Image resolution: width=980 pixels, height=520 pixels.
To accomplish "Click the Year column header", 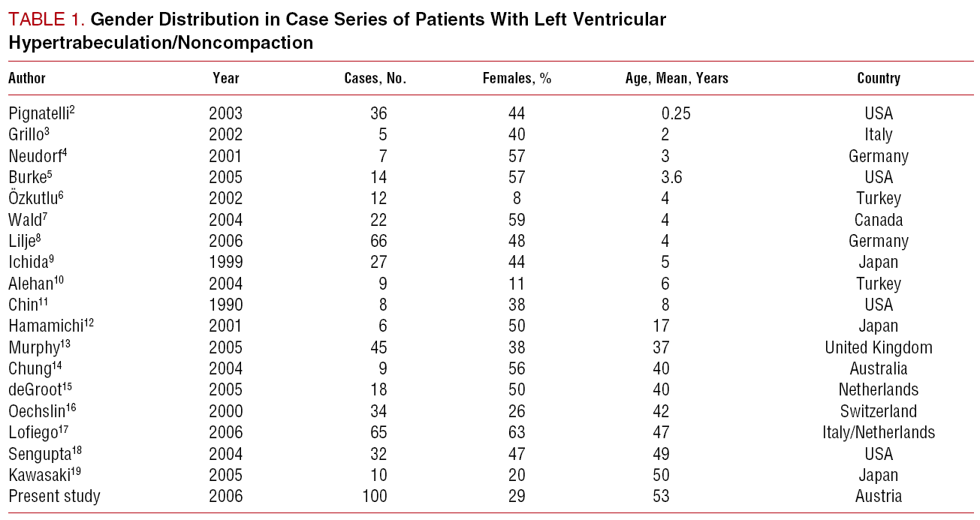I will pos(226,78).
